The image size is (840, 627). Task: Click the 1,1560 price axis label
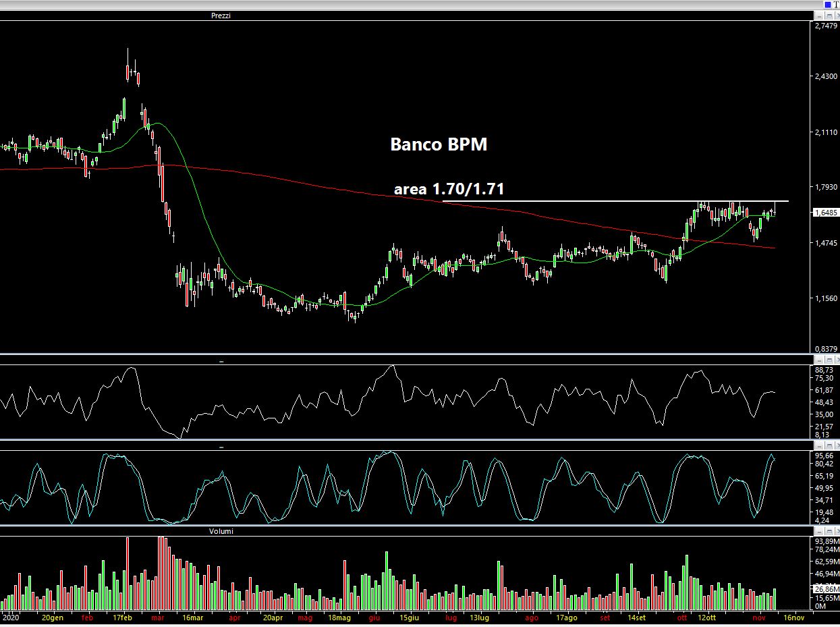pyautogui.click(x=826, y=298)
